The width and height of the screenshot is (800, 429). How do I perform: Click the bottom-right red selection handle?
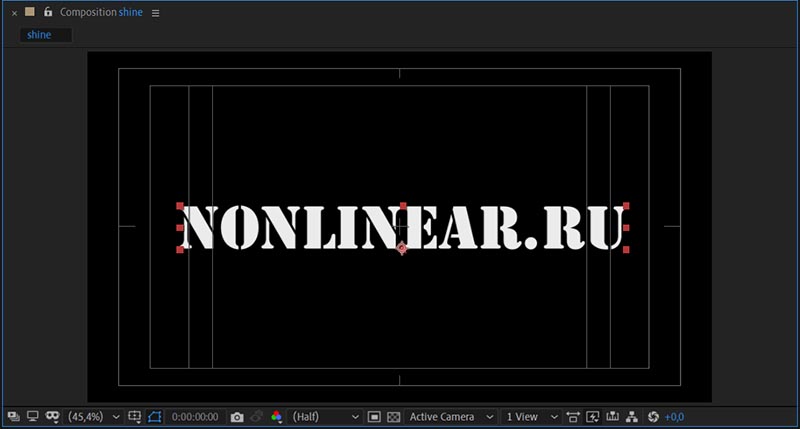626,249
